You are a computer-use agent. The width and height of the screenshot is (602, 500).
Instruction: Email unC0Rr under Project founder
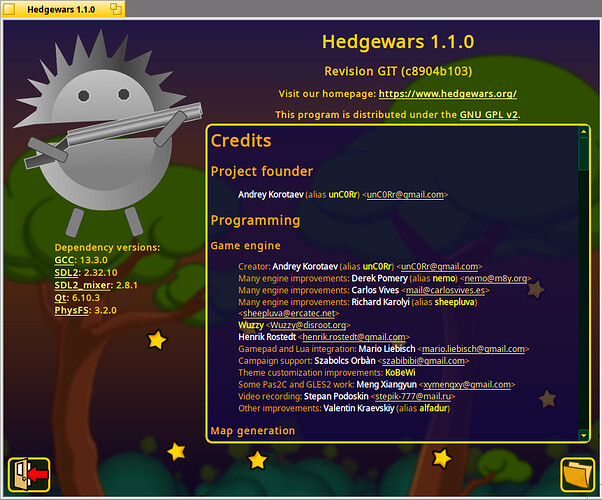tap(405, 195)
